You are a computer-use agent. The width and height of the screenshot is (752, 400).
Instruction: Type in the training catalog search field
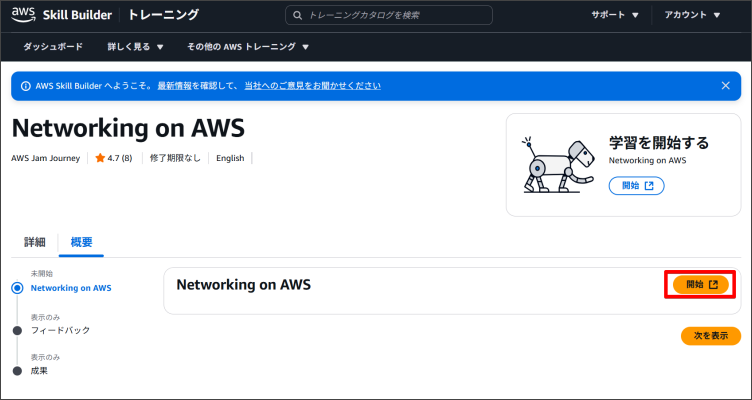click(x=395, y=15)
